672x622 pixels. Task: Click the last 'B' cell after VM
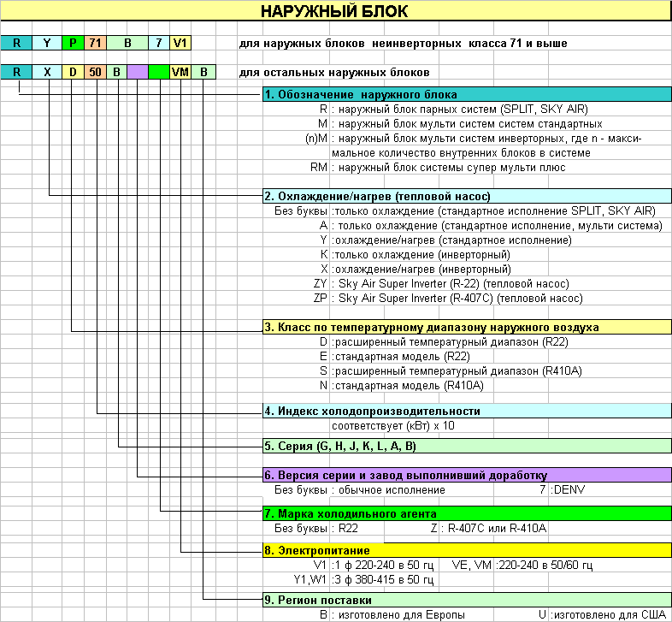point(203,72)
